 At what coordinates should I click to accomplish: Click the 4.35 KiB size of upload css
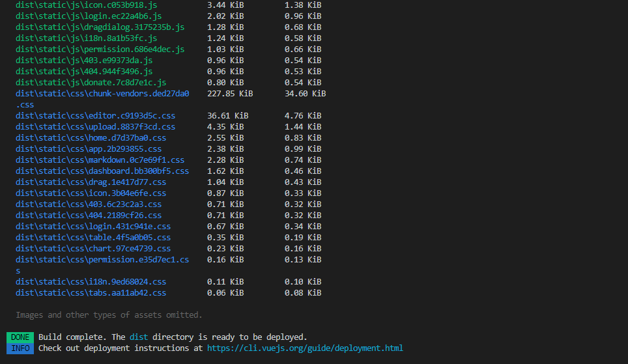(225, 127)
